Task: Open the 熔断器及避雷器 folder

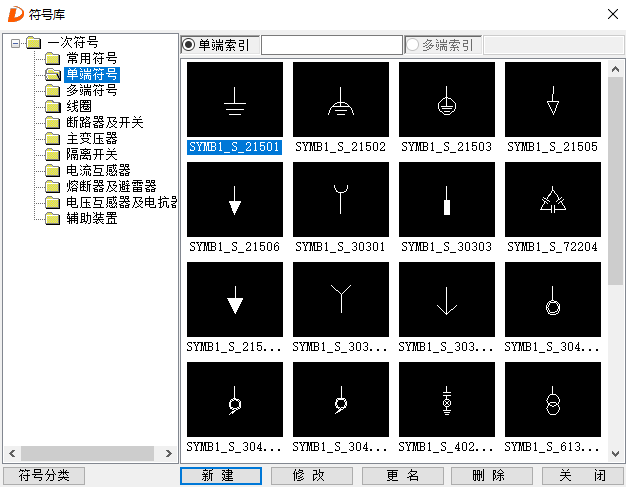Action: (111, 186)
